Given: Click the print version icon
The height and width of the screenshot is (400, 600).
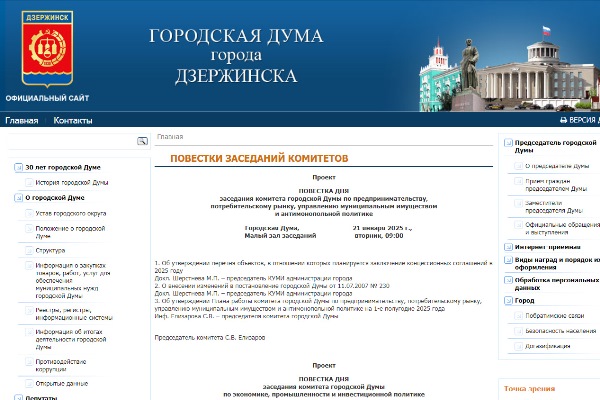Looking at the screenshot, I should 562,120.
